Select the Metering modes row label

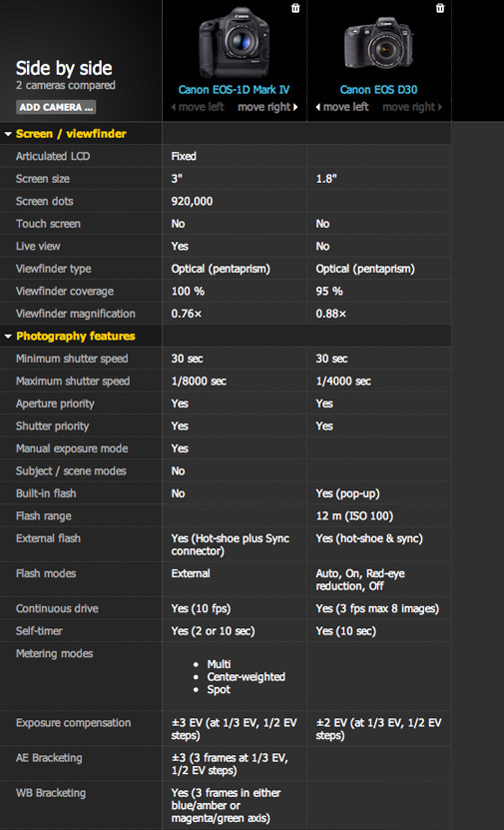(55, 653)
